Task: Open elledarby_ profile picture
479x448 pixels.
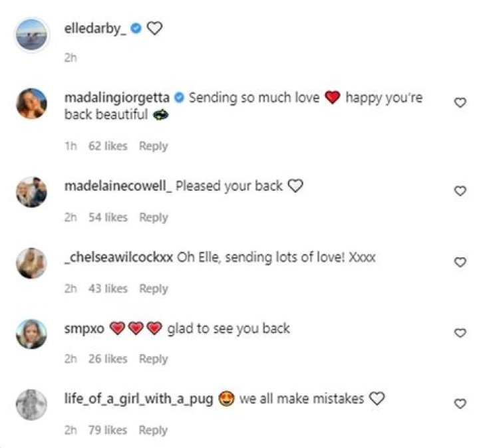Action: [x=31, y=35]
